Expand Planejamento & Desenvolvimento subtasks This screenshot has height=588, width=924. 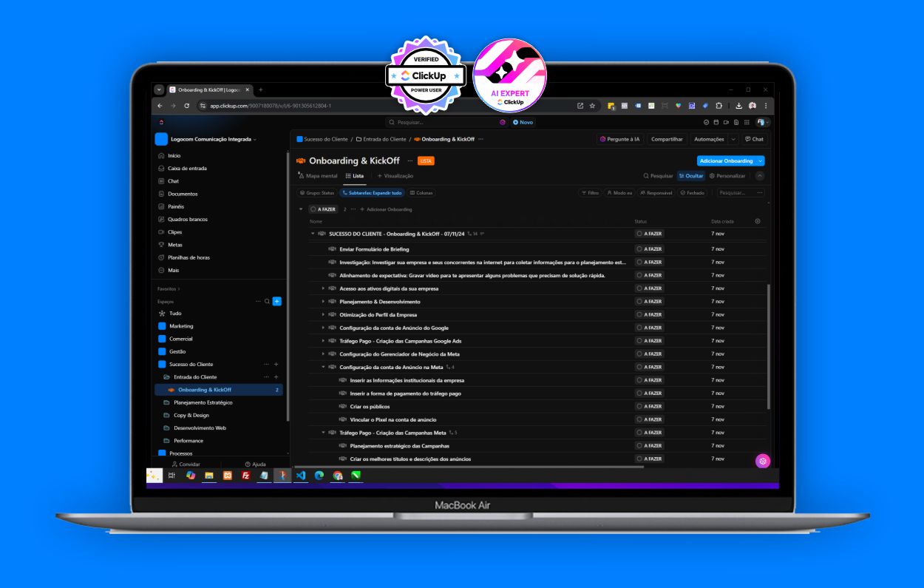323,302
